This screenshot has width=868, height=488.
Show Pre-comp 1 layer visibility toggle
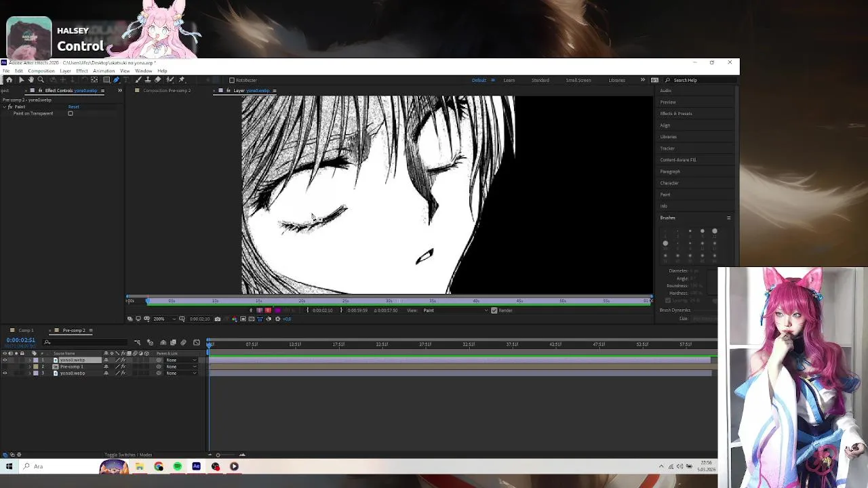click(x=5, y=367)
